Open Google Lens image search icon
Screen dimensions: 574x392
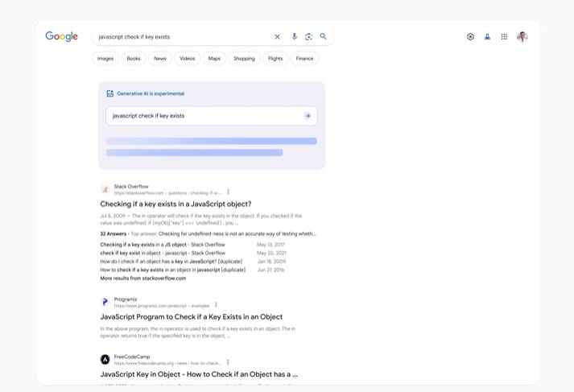(x=308, y=36)
